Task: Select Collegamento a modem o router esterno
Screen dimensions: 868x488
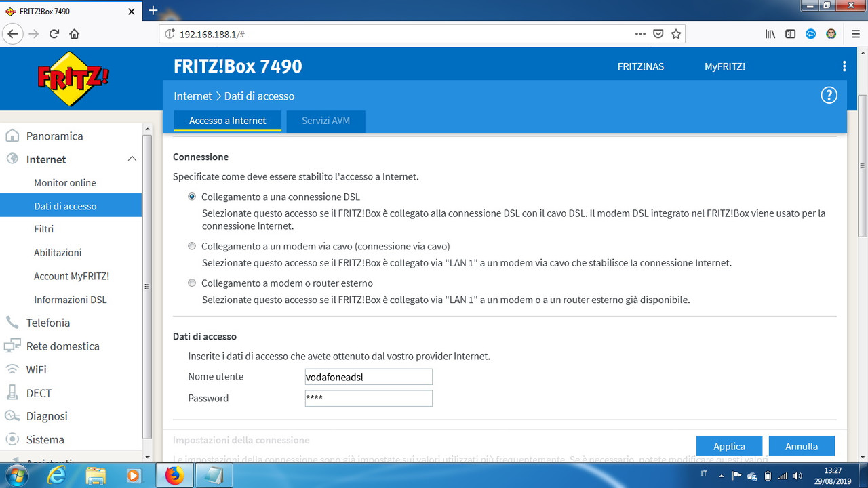Action: (192, 283)
